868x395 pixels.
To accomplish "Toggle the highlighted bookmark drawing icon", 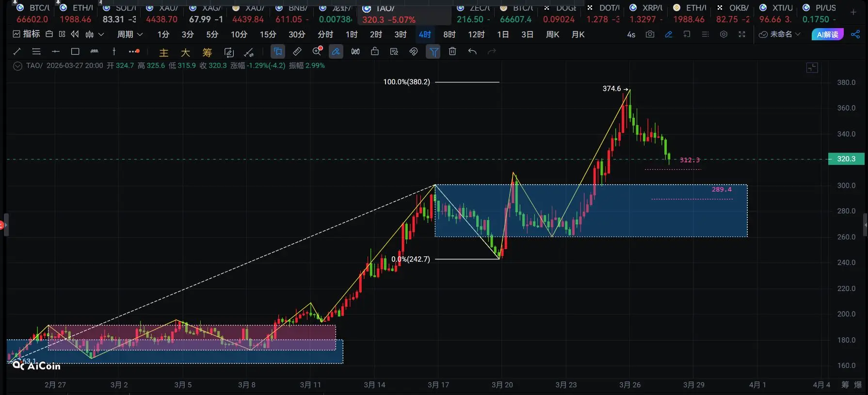I will pos(278,51).
